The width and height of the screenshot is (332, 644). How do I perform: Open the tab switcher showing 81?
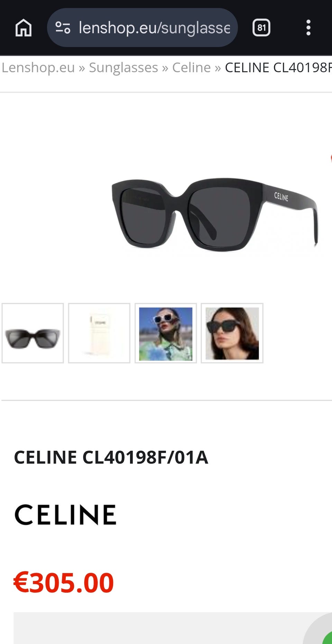261,28
